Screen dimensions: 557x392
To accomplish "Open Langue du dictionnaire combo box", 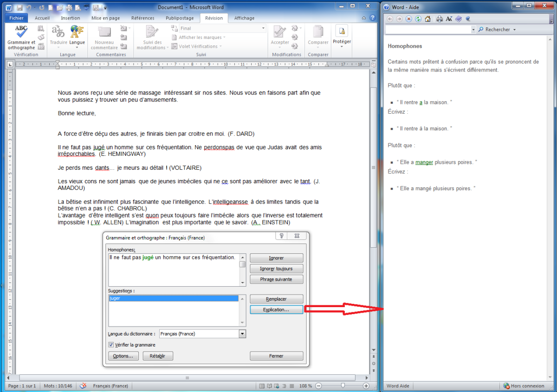I will pos(202,334).
